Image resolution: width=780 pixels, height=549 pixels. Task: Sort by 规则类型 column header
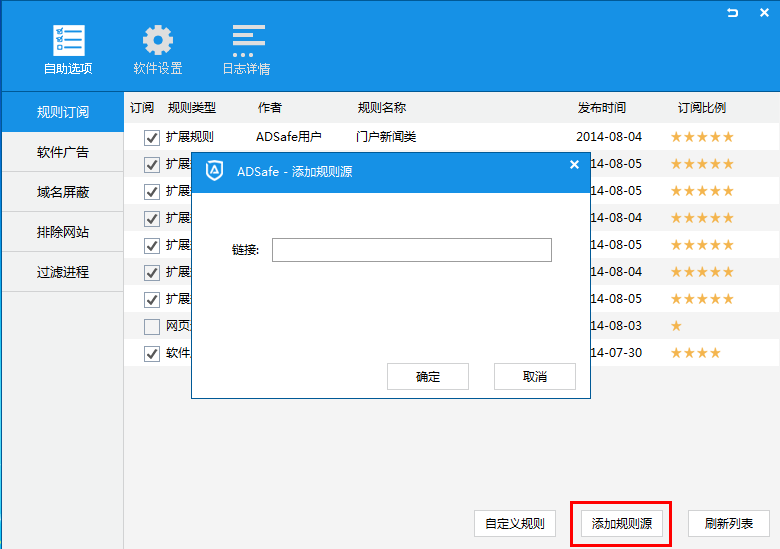pyautogui.click(x=192, y=107)
